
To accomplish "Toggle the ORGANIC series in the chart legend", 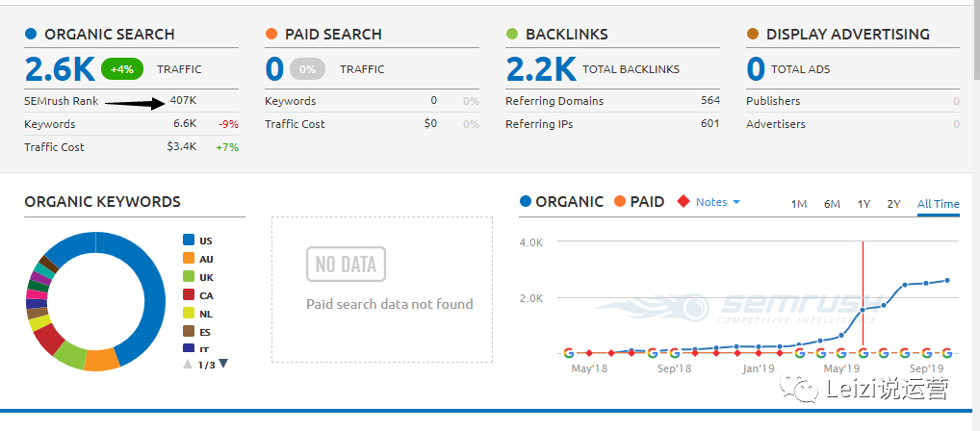I will point(561,202).
